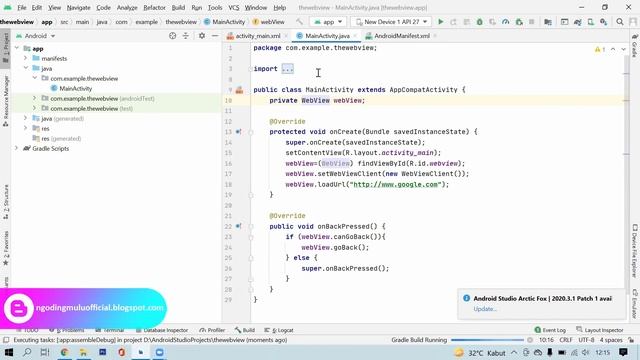Expand the manifests folder

(26, 58)
